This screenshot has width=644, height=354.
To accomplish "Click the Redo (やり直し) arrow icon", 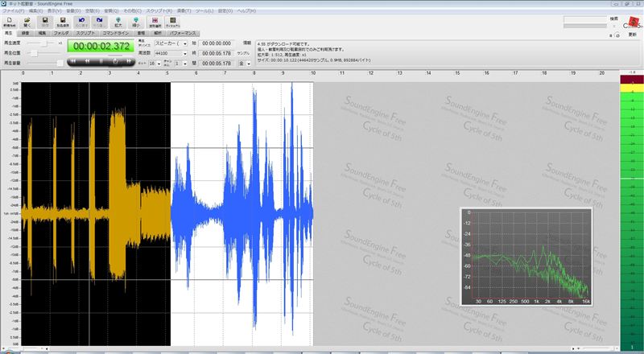I will (99, 22).
